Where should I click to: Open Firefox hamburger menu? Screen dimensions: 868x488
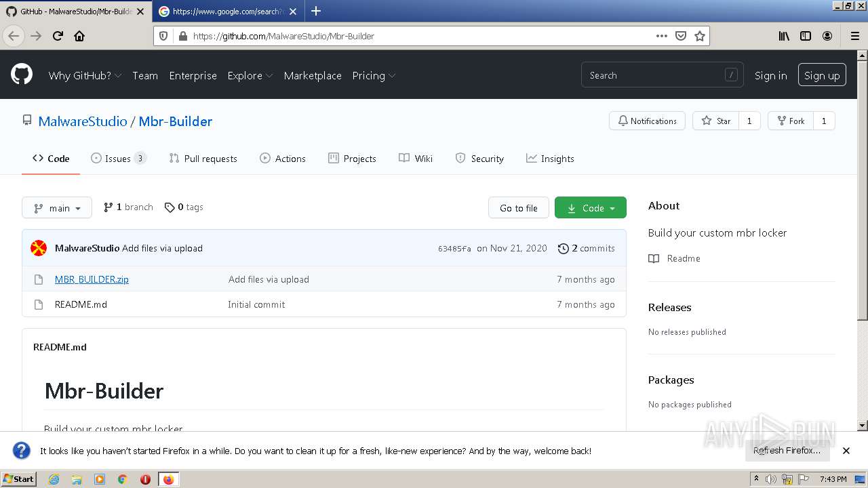click(854, 36)
